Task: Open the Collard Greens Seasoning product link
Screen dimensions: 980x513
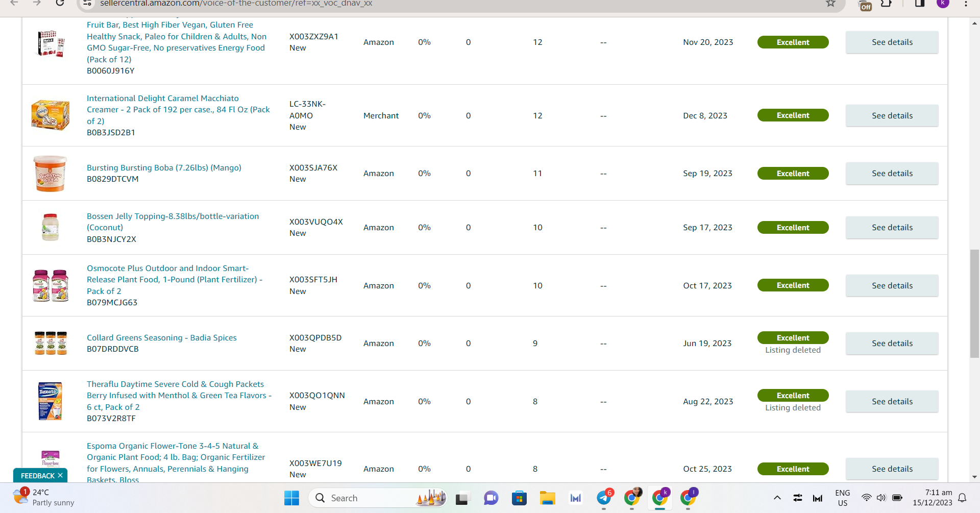Action: pos(162,337)
